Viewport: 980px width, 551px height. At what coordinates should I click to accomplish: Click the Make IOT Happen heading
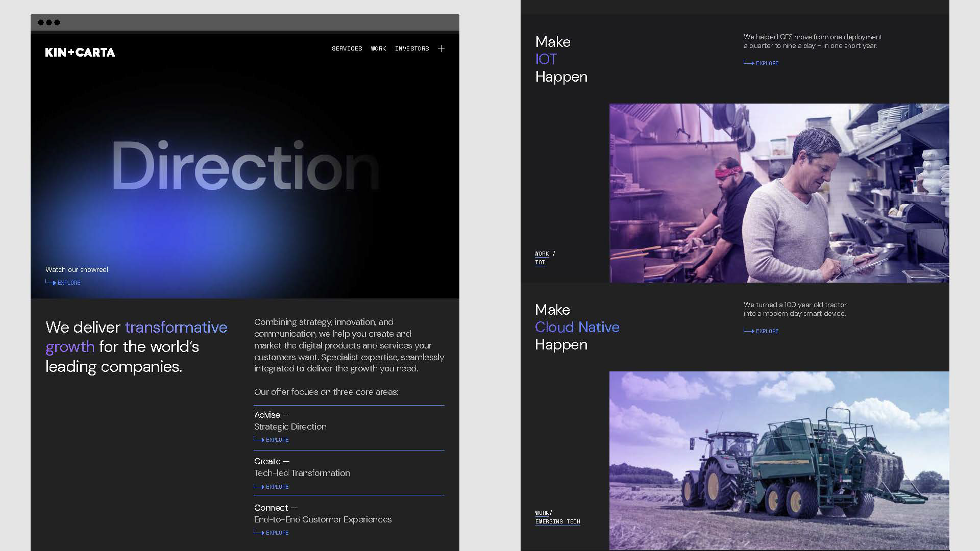point(561,59)
